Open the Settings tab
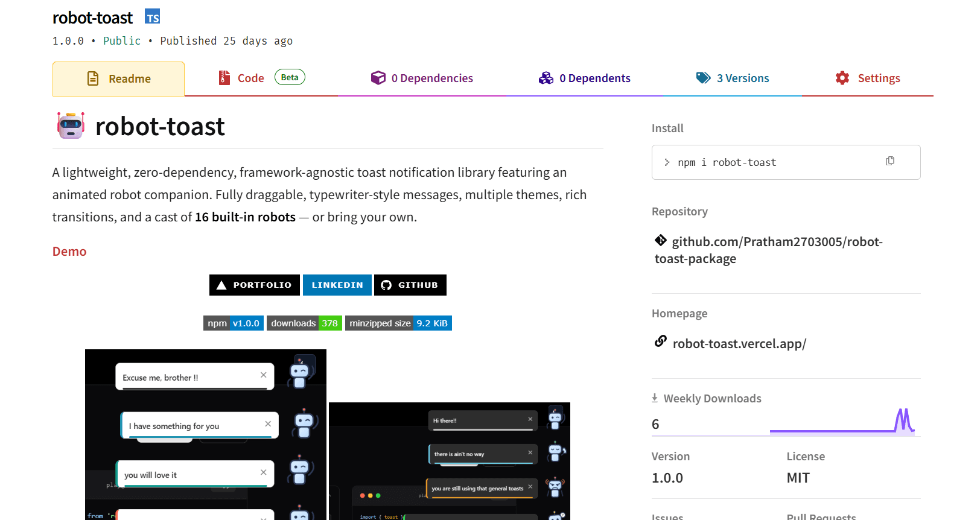This screenshot has width=980, height=520. [868, 78]
